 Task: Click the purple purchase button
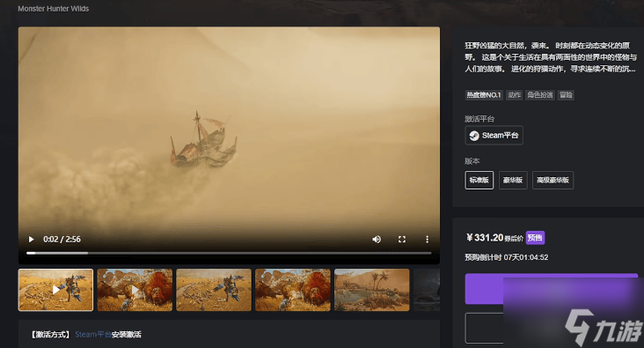(551, 289)
